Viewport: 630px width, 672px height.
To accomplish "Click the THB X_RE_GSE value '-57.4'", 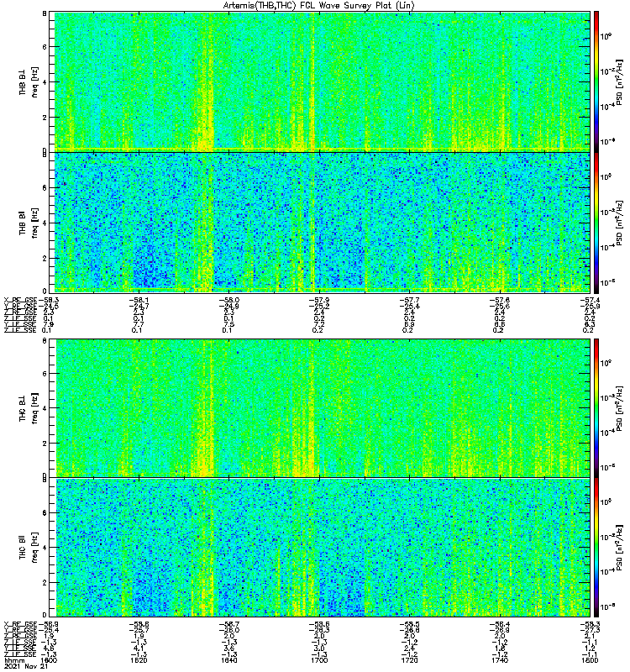I will pyautogui.click(x=590, y=301).
